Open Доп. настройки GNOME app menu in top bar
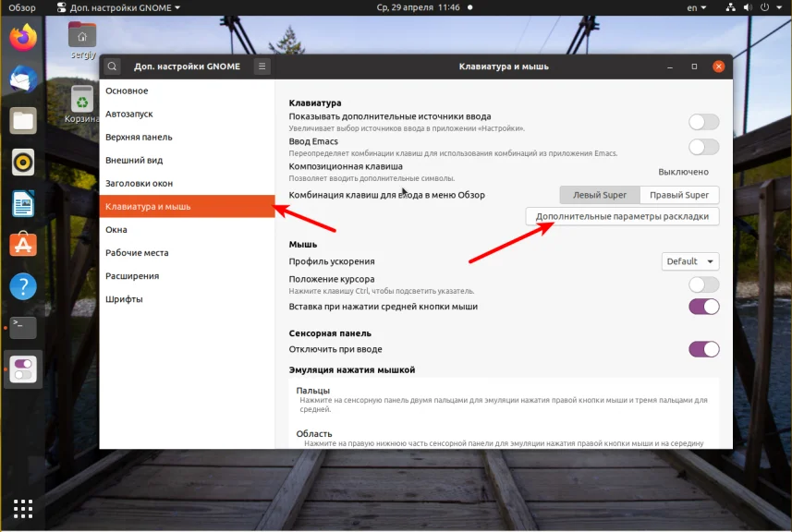The image size is (792, 532). pyautogui.click(x=118, y=7)
